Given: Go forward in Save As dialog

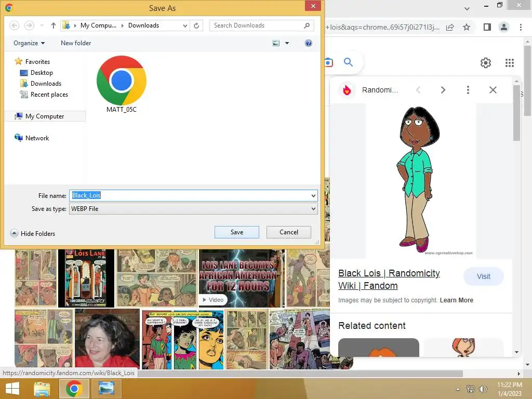Looking at the screenshot, I should [29, 25].
